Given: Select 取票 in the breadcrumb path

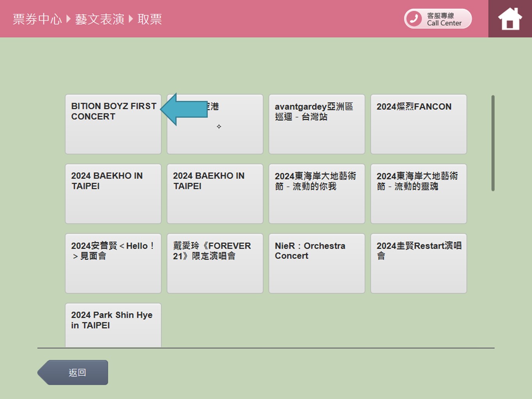Looking at the screenshot, I should 150,19.
